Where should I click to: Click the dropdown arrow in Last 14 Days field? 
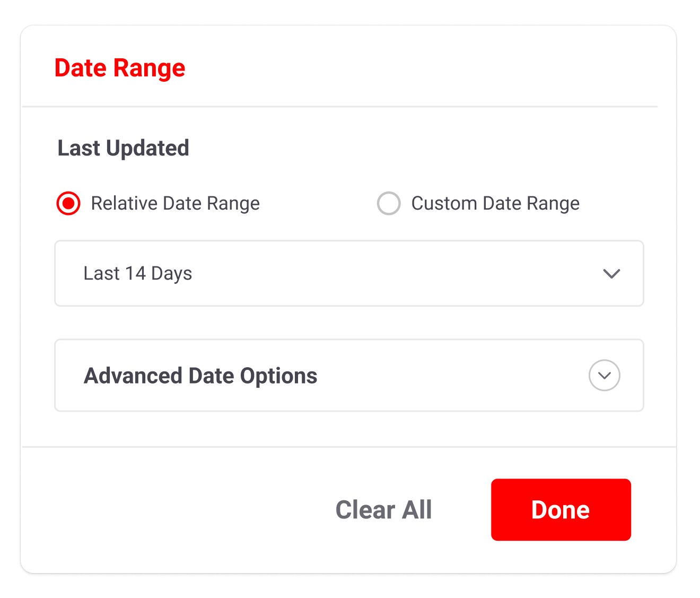tap(611, 274)
